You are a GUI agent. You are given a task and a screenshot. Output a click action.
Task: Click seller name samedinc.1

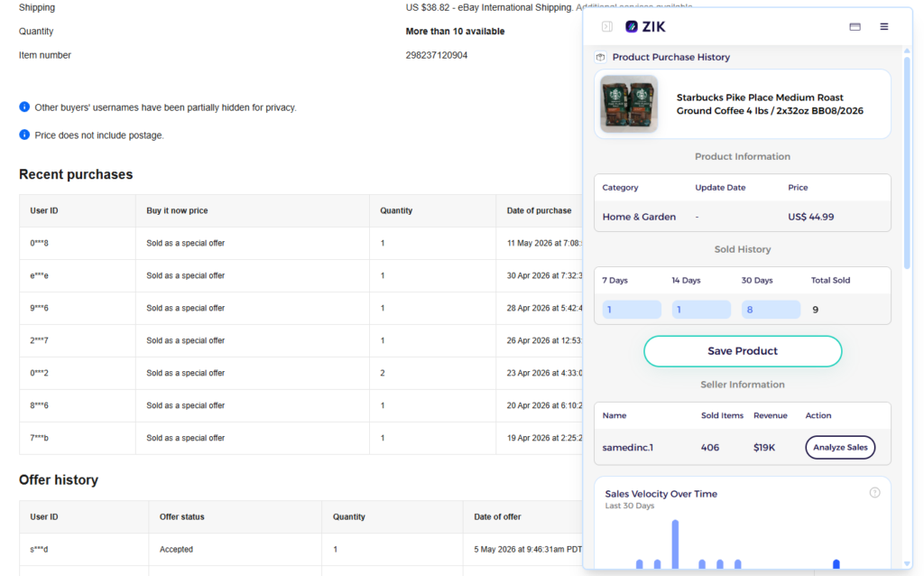pyautogui.click(x=628, y=448)
